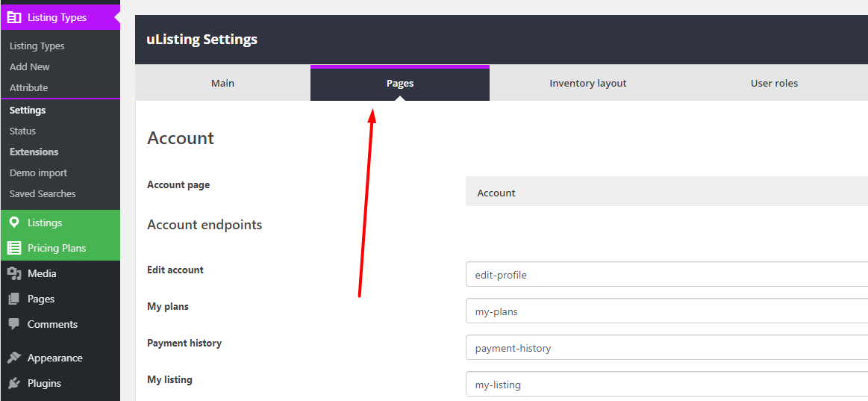868x401 pixels.
Task: Open the Account page dropdown
Action: (x=666, y=193)
